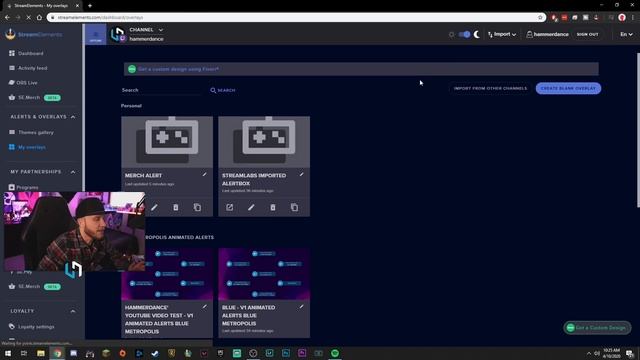Open the Channel dropdown
The height and width of the screenshot is (360, 640).
(x=146, y=30)
